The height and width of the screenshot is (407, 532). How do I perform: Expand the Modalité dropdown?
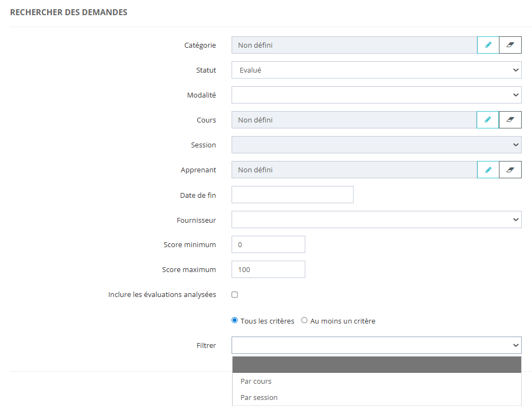376,95
